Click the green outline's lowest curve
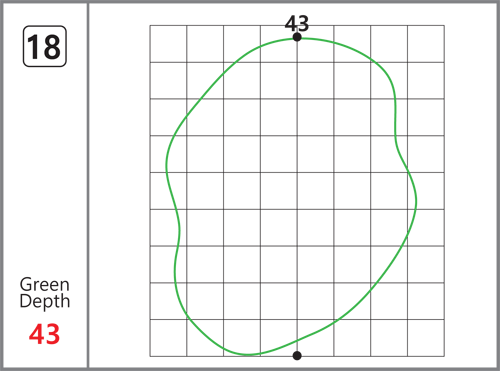Screen dimensions: 500x371 (x=247, y=354)
